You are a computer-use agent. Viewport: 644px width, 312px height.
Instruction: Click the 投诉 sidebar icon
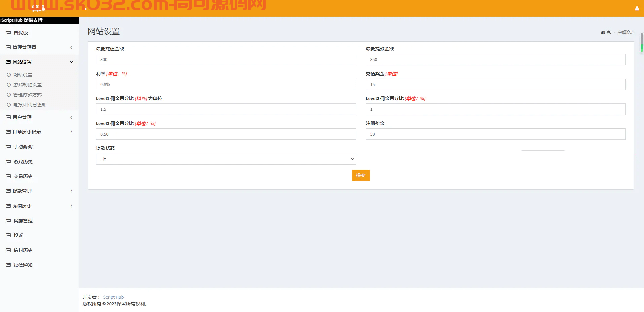tap(8, 235)
